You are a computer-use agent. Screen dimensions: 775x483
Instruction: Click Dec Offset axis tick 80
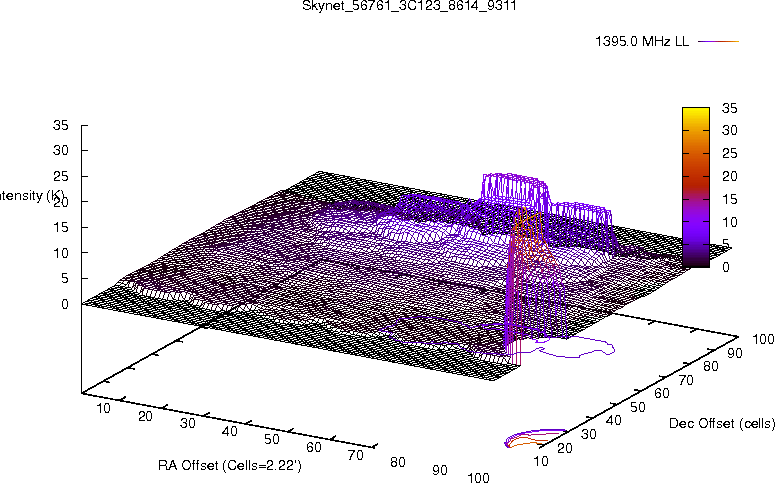[711, 366]
